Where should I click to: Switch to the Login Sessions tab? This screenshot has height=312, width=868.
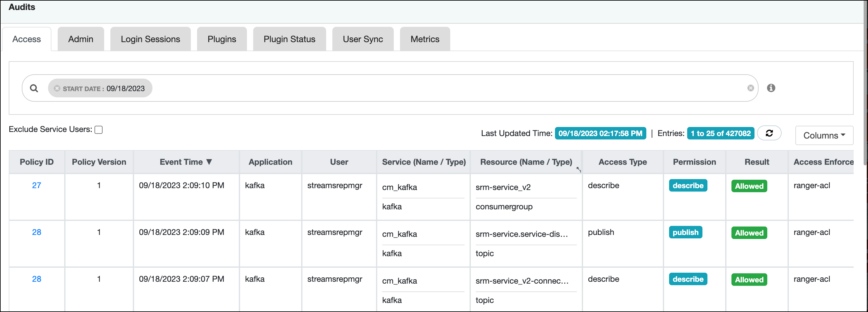tap(150, 39)
